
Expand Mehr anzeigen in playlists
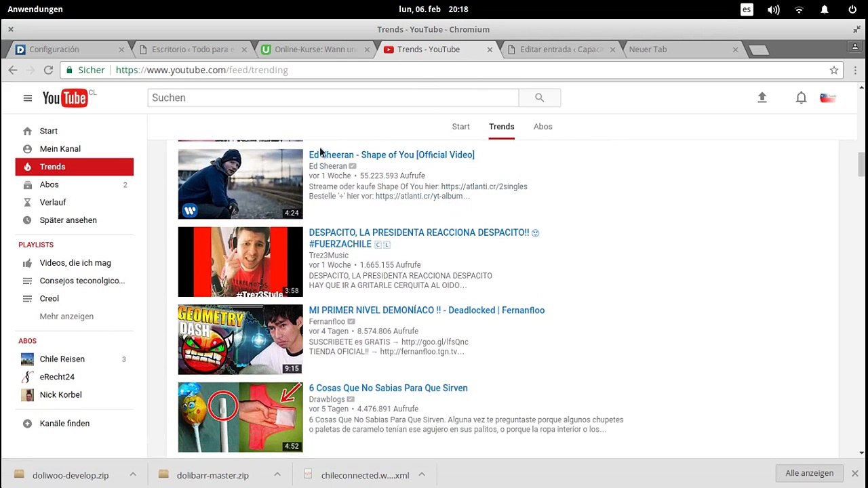click(x=66, y=317)
